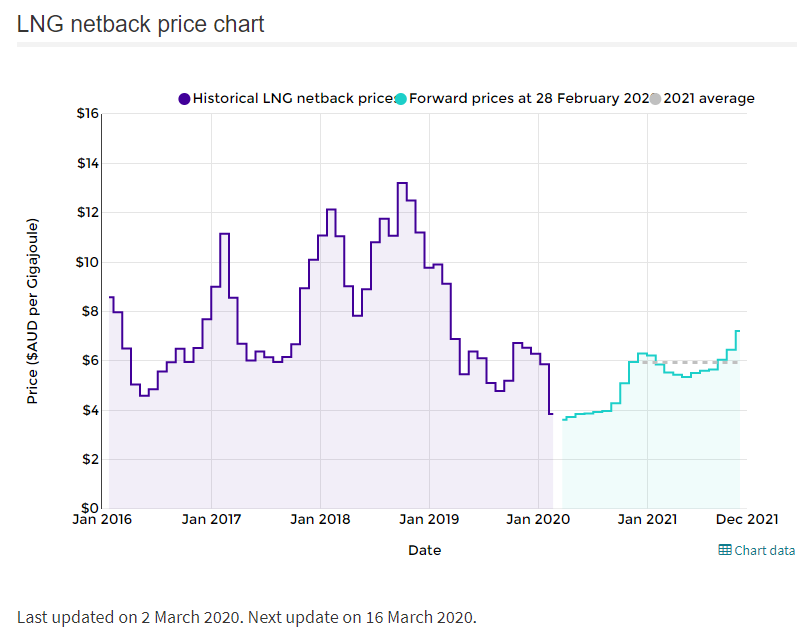801x639 pixels.
Task: Toggle the Historical LNG netback price series label
Action: [293, 99]
